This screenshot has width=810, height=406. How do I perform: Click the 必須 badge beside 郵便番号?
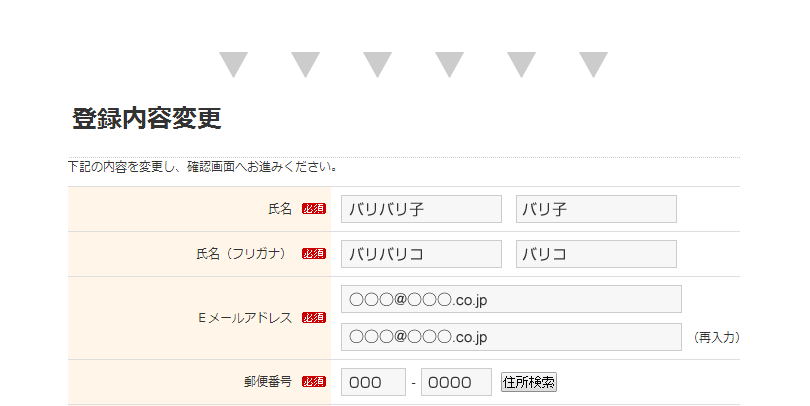coord(314,382)
